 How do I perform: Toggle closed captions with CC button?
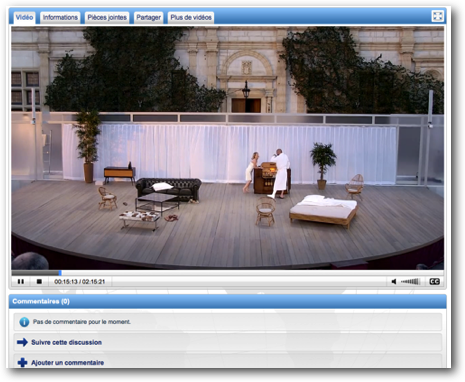tap(434, 282)
